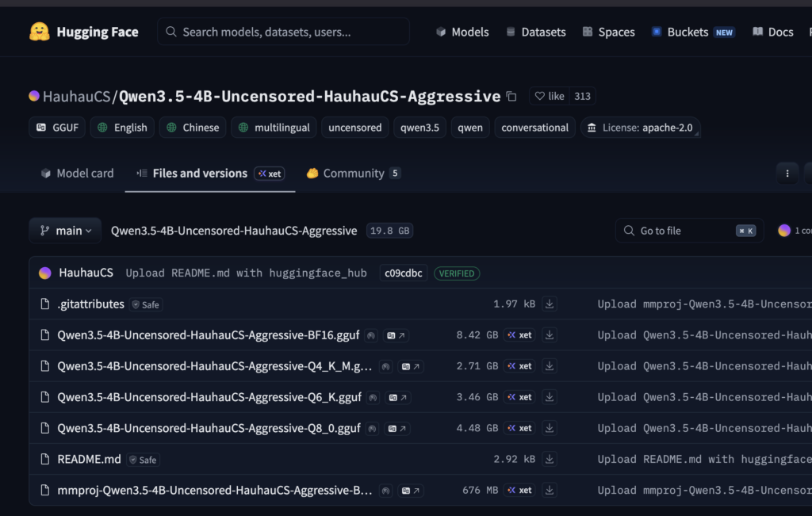The image size is (812, 516).
Task: Click the c09cdbc commit hash
Action: tap(403, 273)
